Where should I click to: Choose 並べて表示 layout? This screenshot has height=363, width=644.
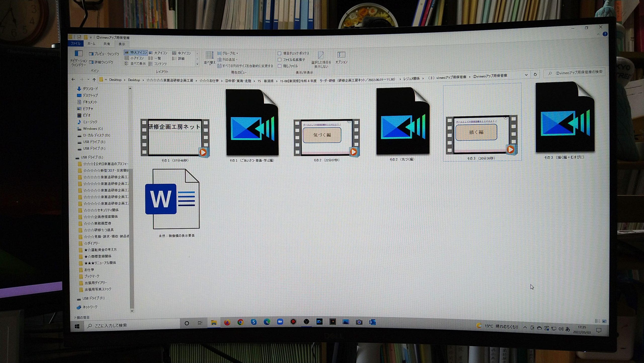135,64
